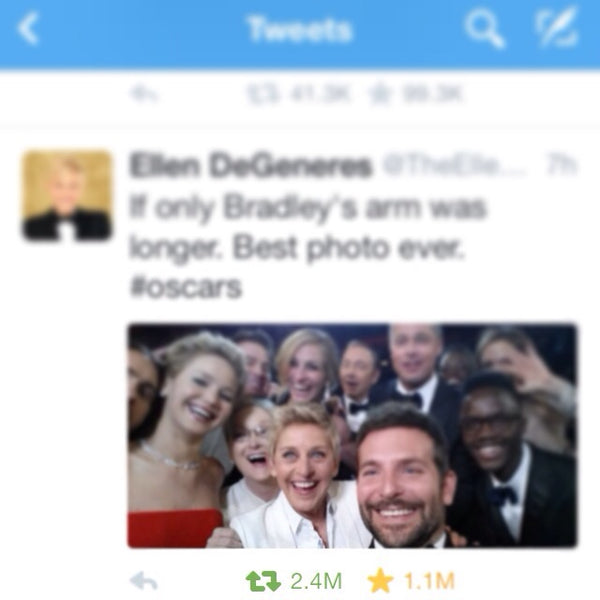The width and height of the screenshot is (600, 600).
Task: Retweet the previous tweet above
Action: pos(262,94)
